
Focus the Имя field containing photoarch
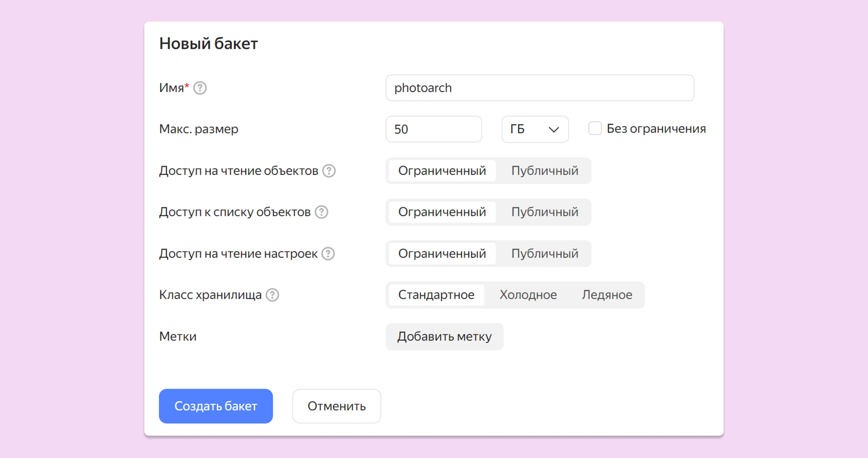click(x=540, y=88)
